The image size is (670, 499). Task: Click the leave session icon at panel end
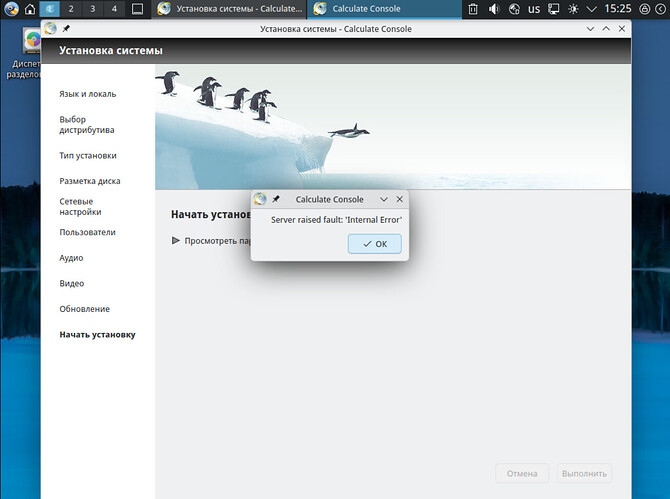point(660,9)
